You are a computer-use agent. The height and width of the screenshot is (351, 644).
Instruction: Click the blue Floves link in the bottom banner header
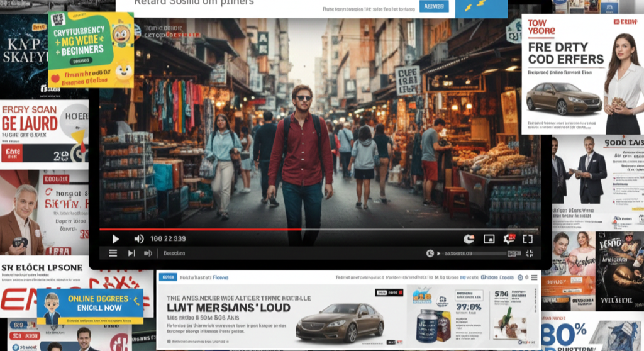221,277
